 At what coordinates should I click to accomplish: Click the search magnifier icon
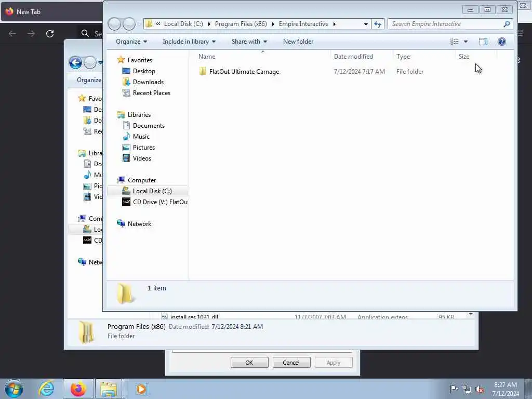(507, 24)
